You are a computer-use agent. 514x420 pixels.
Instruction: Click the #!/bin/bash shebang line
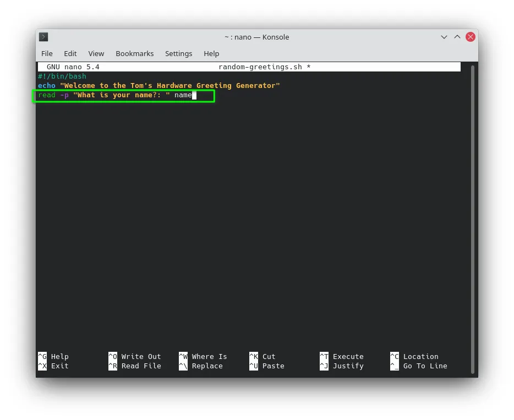[x=62, y=76]
